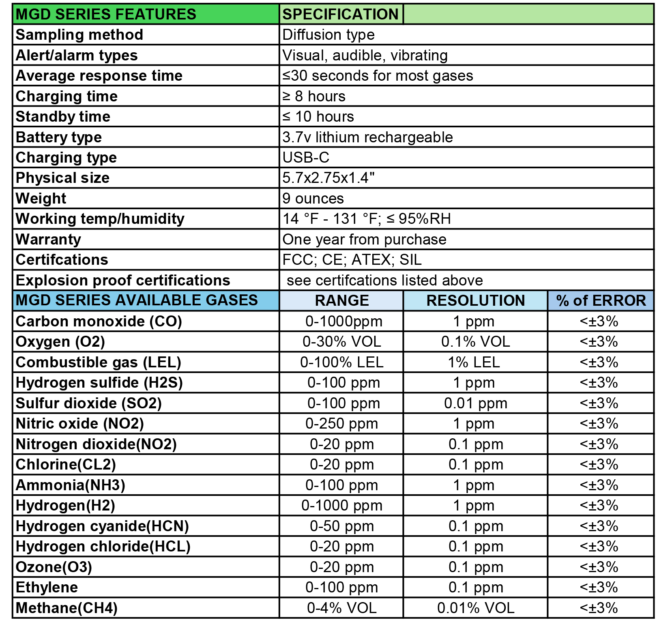Select the Hydrogen sulfide (H2S) row
The width and height of the screenshot is (672, 622).
point(146,383)
